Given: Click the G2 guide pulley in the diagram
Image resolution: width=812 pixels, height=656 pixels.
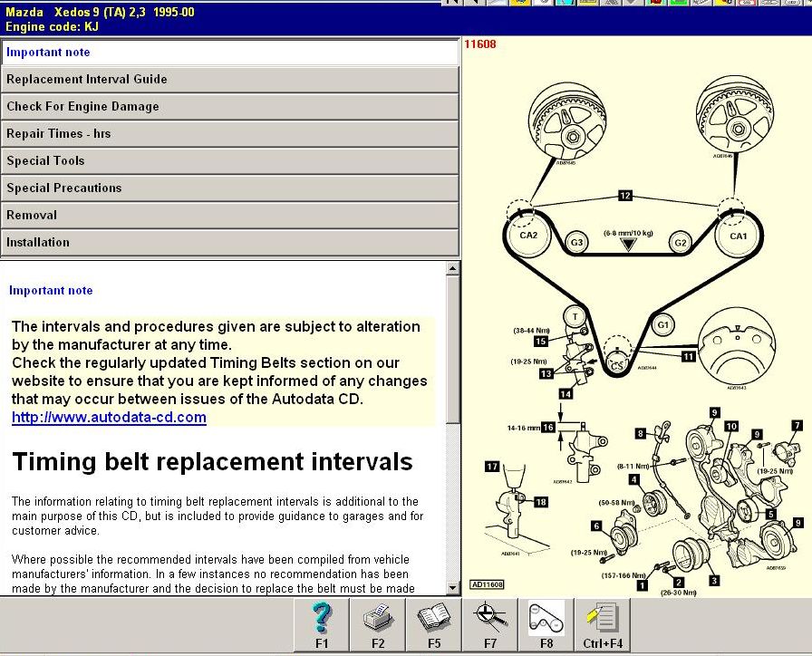Looking at the screenshot, I should pos(680,242).
